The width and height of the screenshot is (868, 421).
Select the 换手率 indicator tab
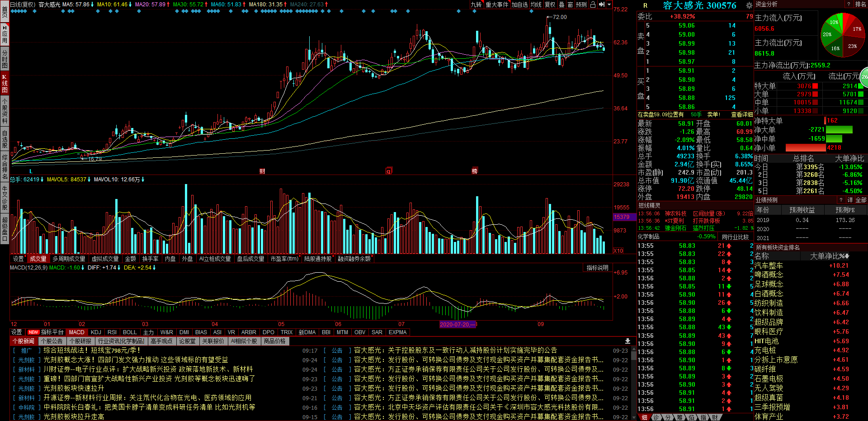pos(150,259)
